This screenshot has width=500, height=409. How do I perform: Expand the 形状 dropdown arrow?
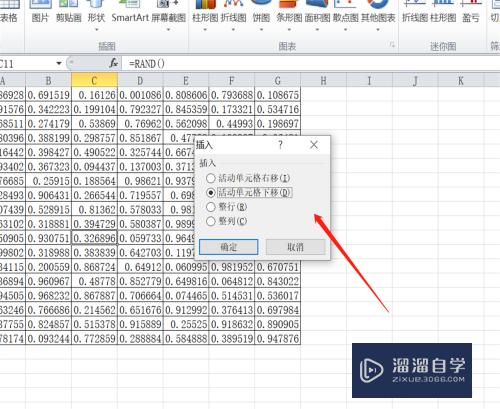click(96, 30)
